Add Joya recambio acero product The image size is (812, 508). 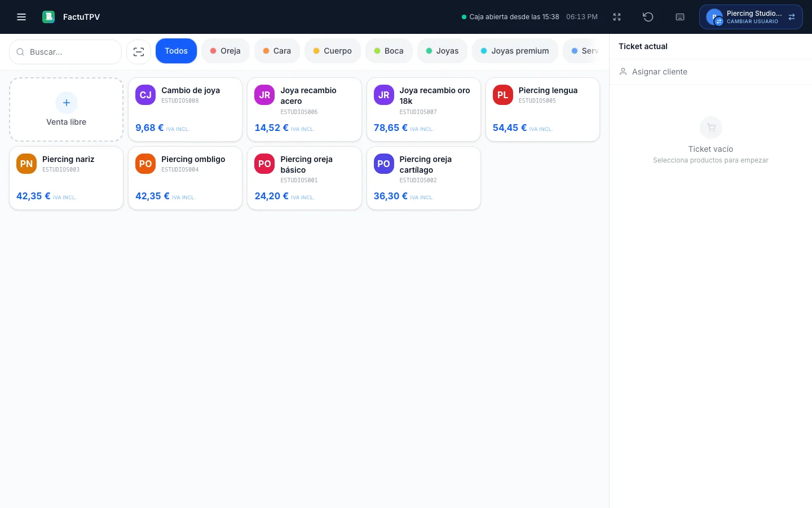[x=304, y=110]
